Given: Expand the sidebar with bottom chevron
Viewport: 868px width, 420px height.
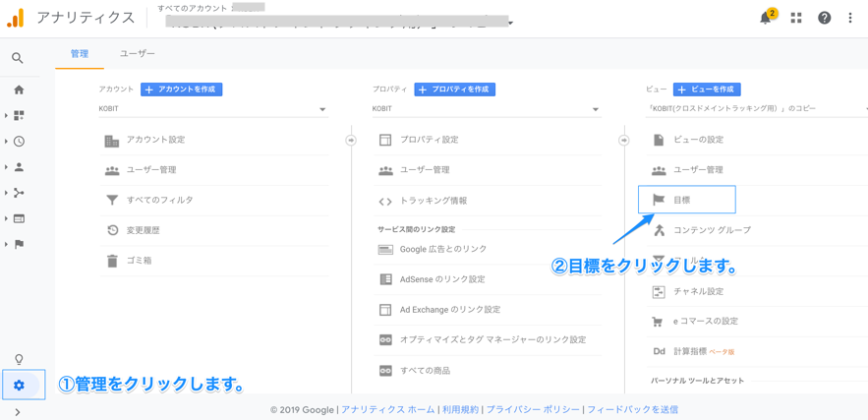Looking at the screenshot, I should tap(18, 412).
